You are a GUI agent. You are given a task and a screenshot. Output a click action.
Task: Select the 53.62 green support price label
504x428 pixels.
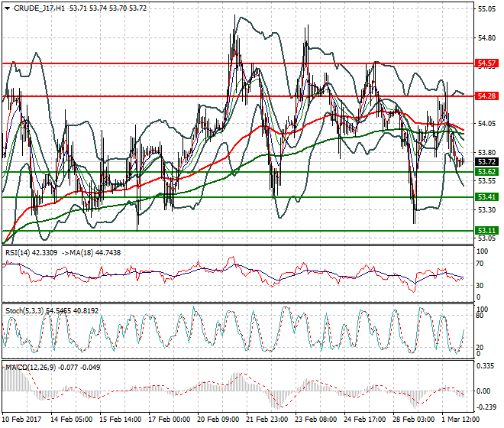pyautogui.click(x=487, y=171)
